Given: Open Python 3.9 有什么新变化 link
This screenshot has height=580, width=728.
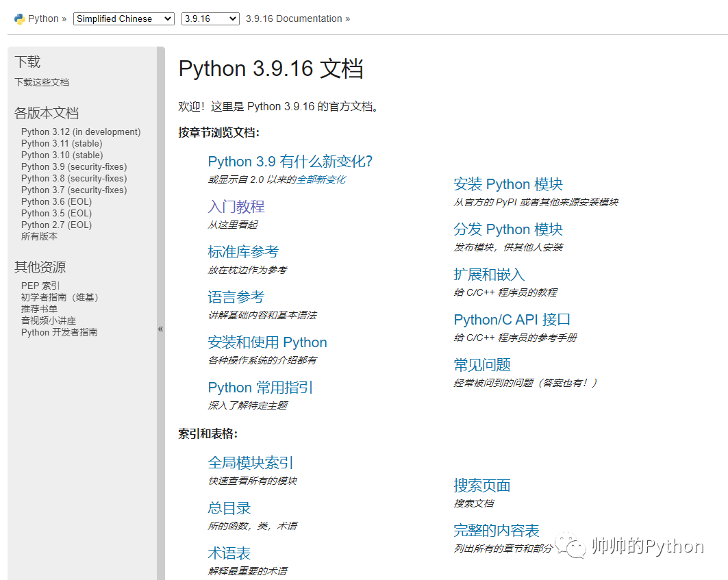Looking at the screenshot, I should coord(290,162).
